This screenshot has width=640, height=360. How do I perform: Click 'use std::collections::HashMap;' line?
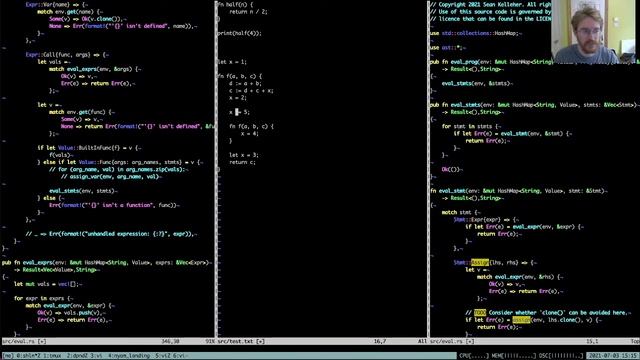(x=476, y=33)
